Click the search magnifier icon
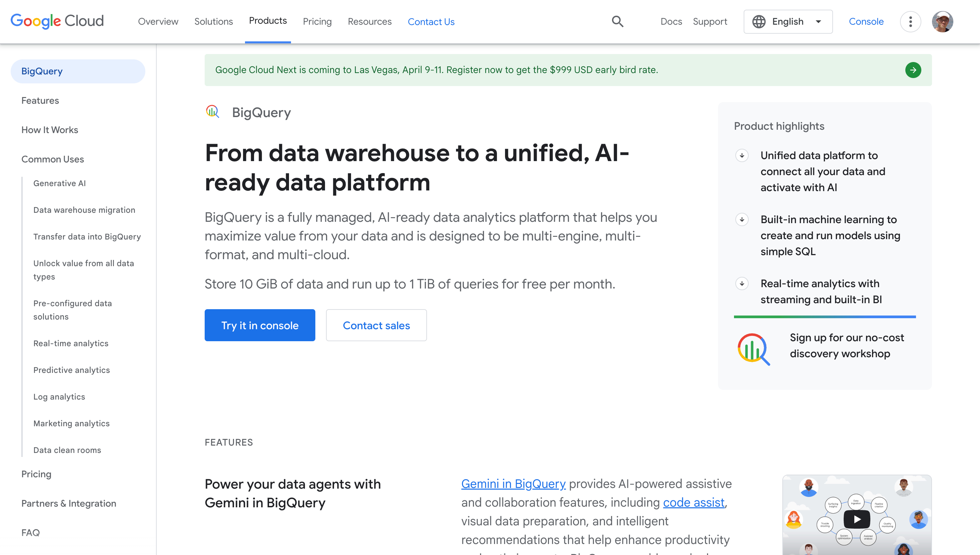Image resolution: width=980 pixels, height=555 pixels. coord(617,21)
